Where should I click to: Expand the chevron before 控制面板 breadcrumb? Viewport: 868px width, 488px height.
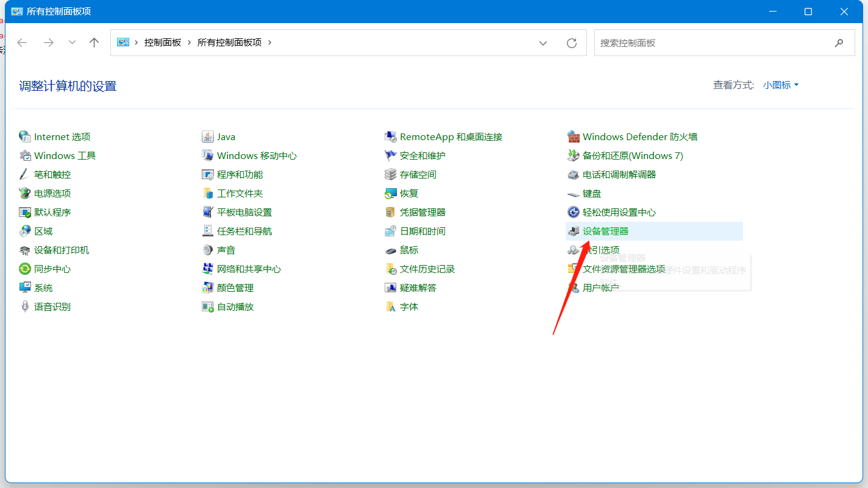point(137,43)
